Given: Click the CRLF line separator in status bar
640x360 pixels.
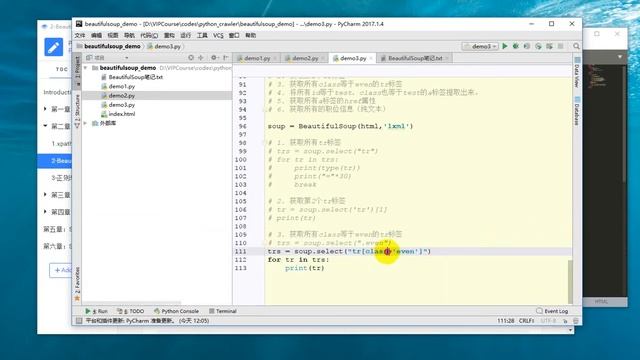Looking at the screenshot, I should [x=527, y=321].
